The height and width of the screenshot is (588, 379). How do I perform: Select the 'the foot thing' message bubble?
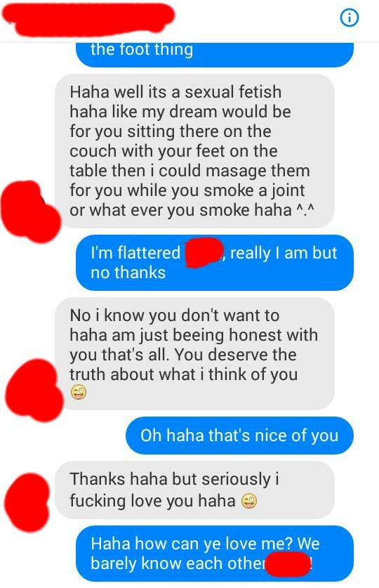tap(215, 55)
